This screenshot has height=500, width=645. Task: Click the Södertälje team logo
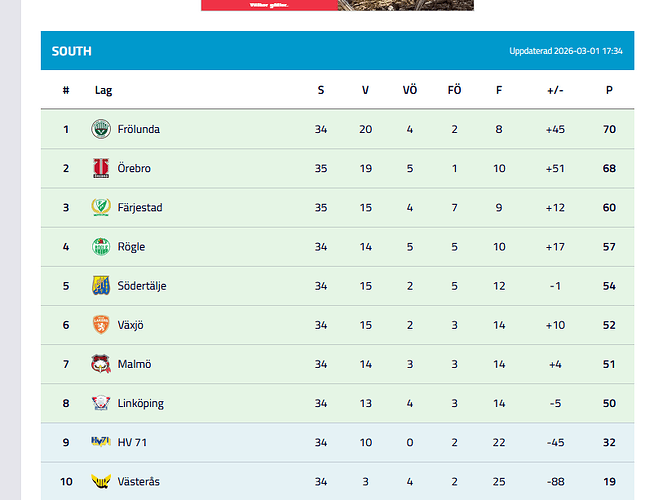[x=101, y=285]
